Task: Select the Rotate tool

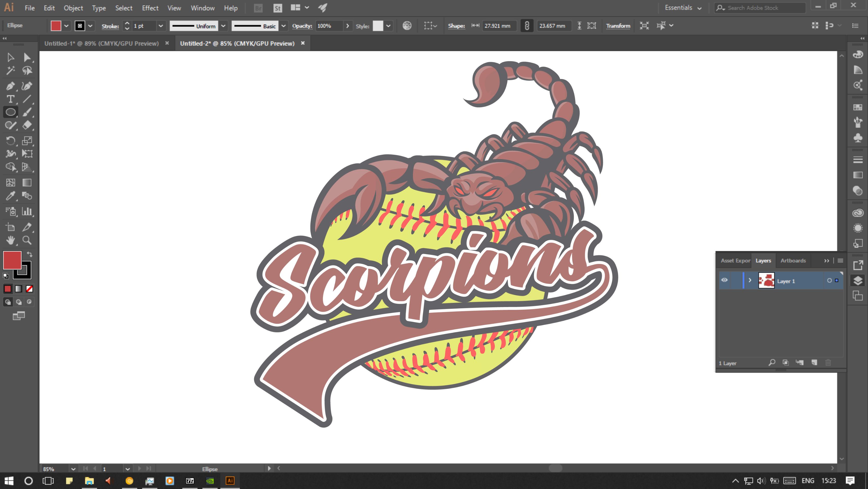Action: (x=10, y=141)
